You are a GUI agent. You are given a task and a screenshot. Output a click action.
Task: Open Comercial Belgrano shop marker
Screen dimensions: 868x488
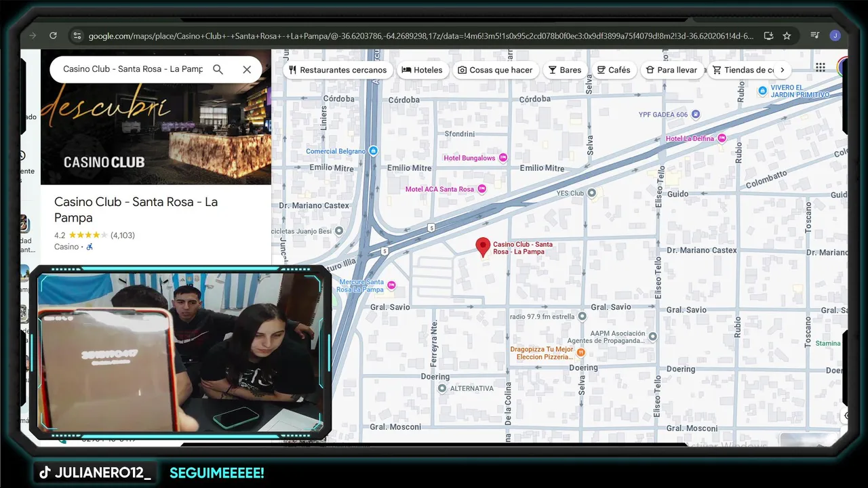(373, 151)
